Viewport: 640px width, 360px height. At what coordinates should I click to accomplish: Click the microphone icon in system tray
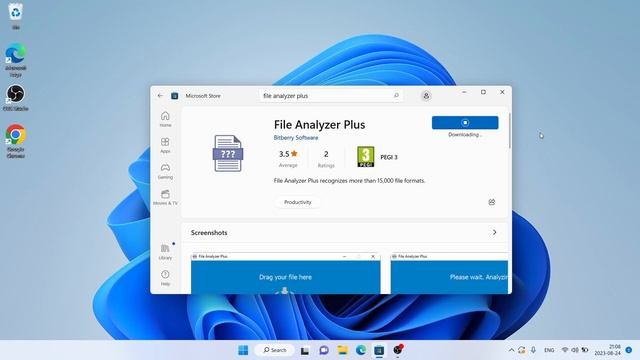click(533, 350)
